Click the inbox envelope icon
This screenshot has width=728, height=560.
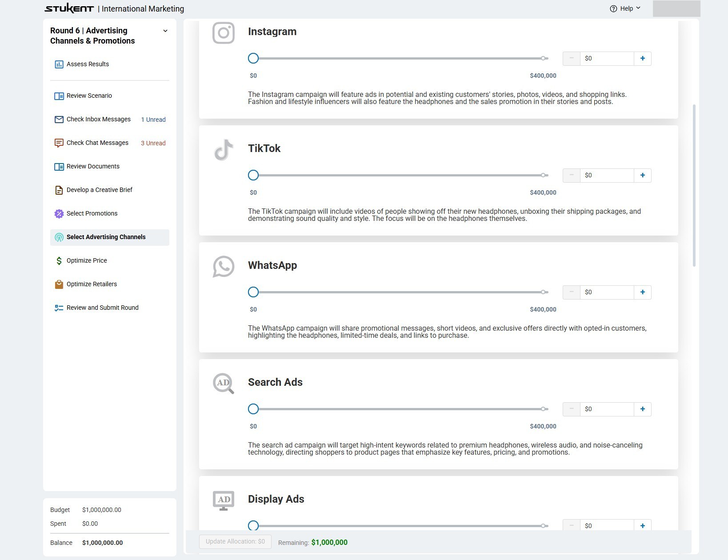click(x=59, y=120)
